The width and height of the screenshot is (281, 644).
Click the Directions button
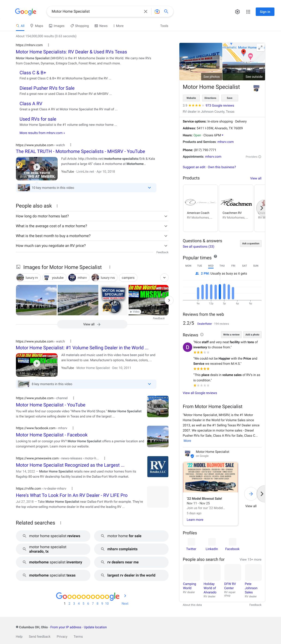click(x=210, y=98)
